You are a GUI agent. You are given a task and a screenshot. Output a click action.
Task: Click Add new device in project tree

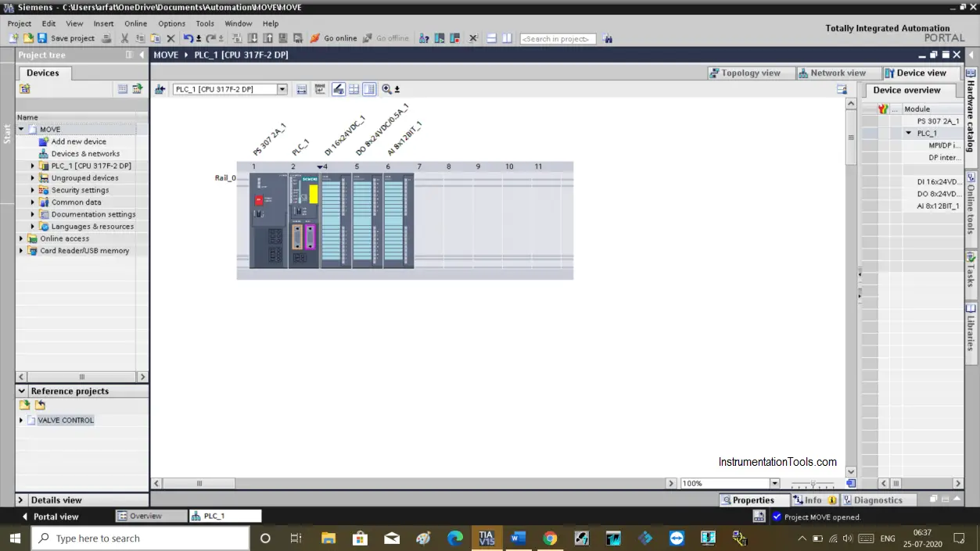[78, 141]
